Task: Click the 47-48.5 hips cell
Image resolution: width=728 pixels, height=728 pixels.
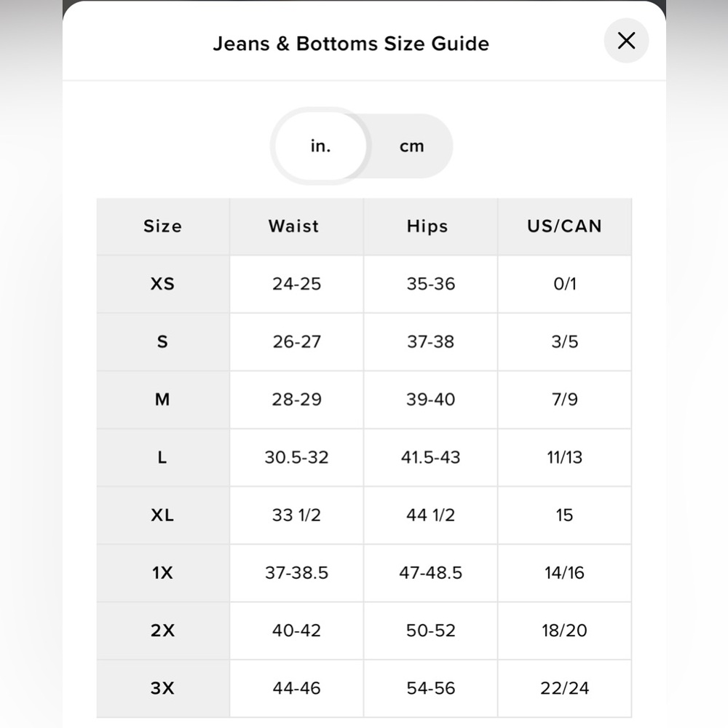Action: click(430, 573)
